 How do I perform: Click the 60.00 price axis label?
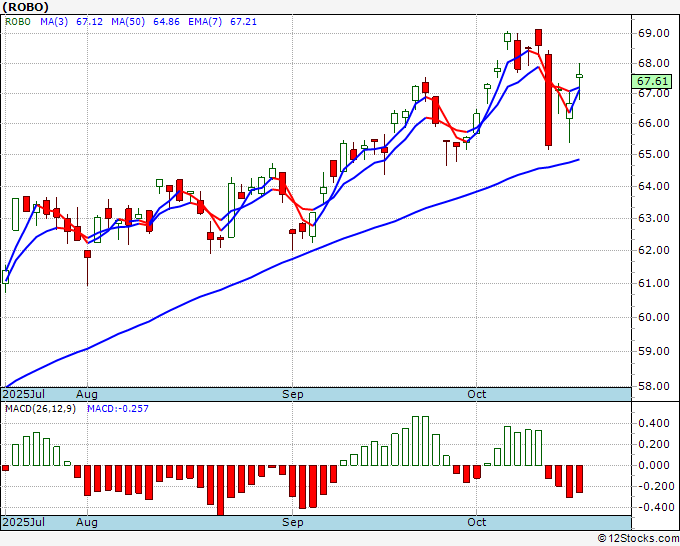[x=653, y=317]
